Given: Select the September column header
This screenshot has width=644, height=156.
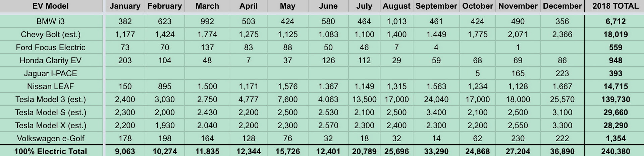Looking at the screenshot, I should click(x=436, y=6).
